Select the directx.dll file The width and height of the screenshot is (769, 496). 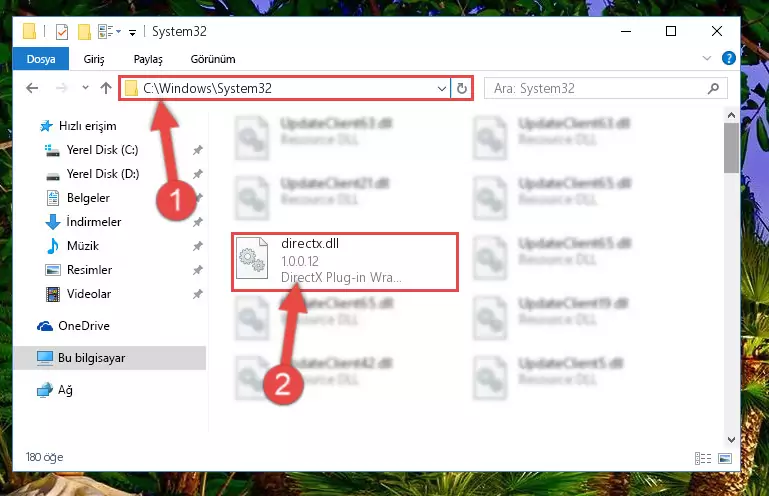(345, 262)
